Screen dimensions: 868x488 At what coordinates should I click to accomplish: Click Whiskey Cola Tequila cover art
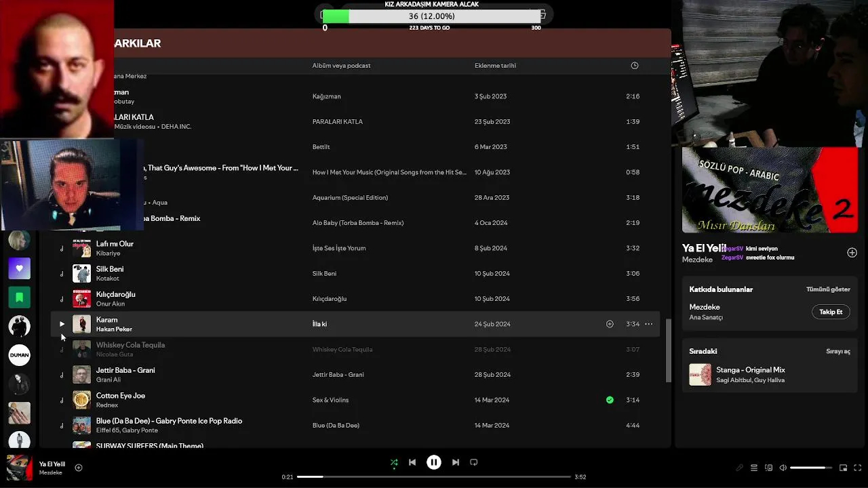pos(81,350)
